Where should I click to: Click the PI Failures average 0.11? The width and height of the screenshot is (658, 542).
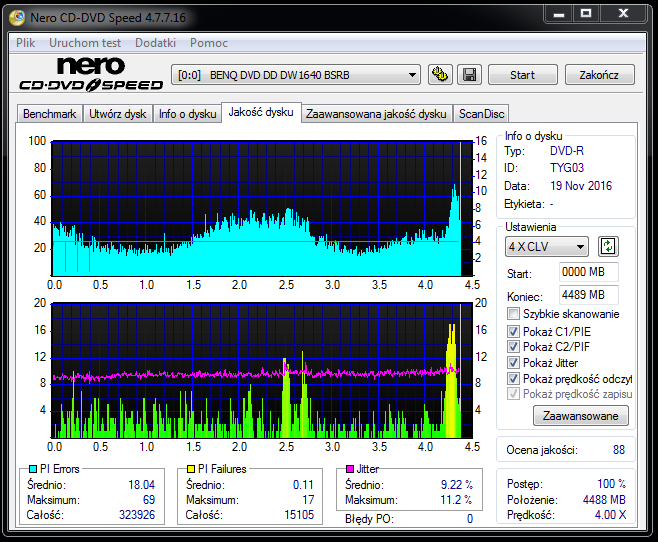click(x=303, y=485)
